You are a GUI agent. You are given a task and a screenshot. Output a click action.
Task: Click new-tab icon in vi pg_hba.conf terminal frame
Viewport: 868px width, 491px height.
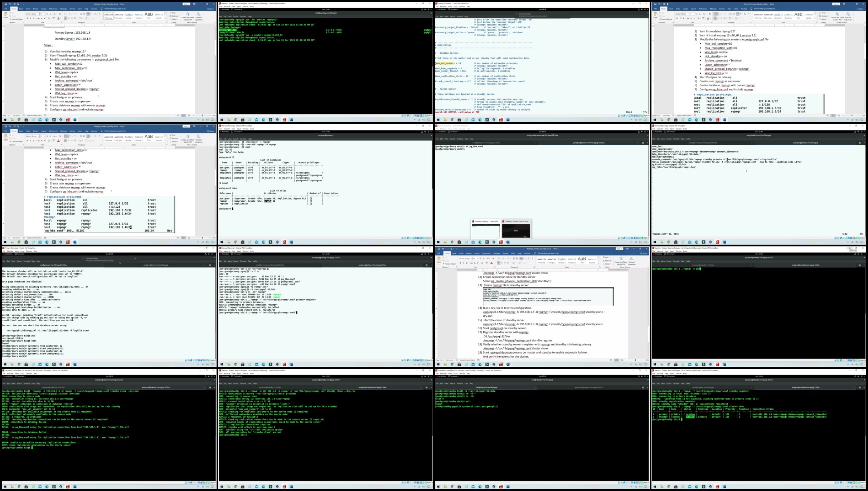pyautogui.click(x=643, y=143)
